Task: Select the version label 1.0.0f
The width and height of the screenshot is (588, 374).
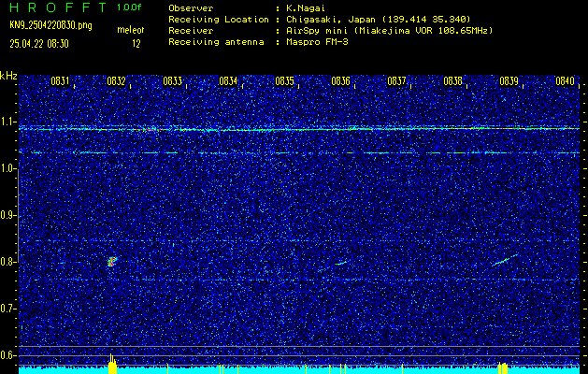Action: coord(129,7)
